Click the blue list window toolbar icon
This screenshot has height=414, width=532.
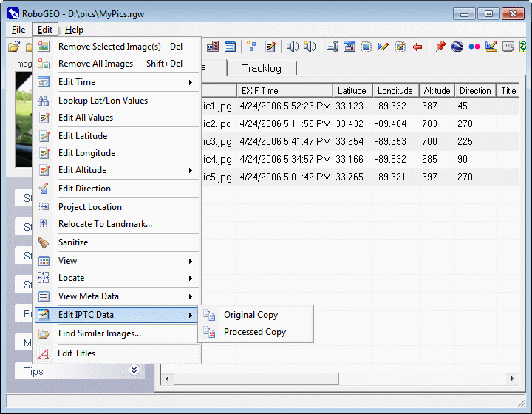click(x=230, y=47)
